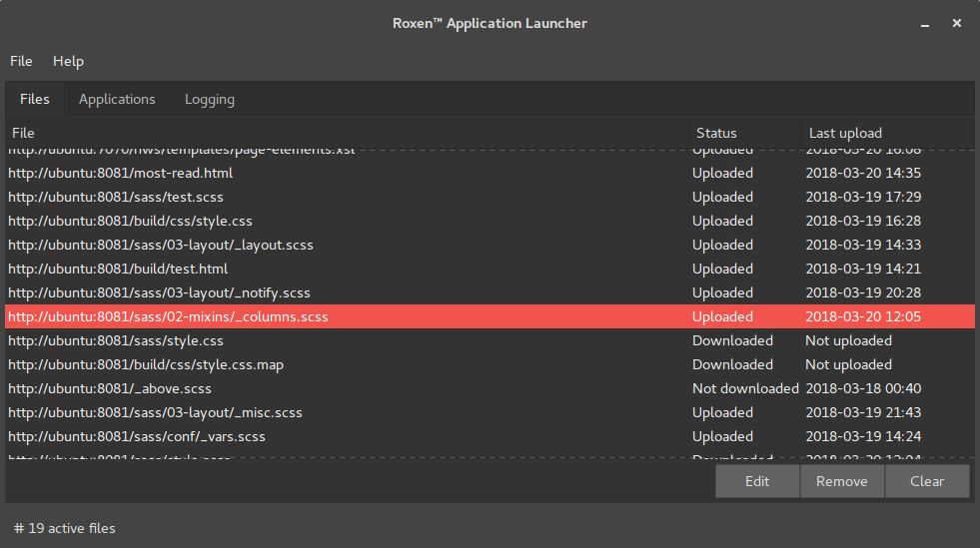Switch to the Applications tab

pyautogui.click(x=117, y=99)
